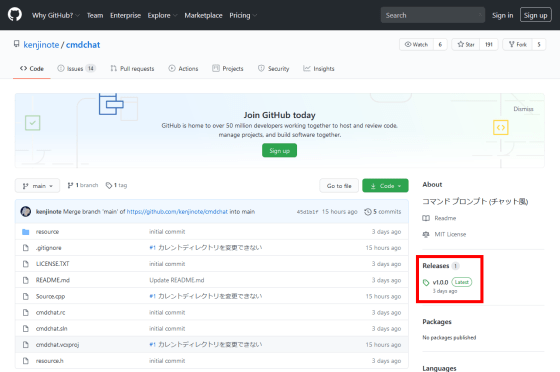This screenshot has width=560, height=372.
Task: Click the commit author avatar thumbnail
Action: [x=26, y=211]
